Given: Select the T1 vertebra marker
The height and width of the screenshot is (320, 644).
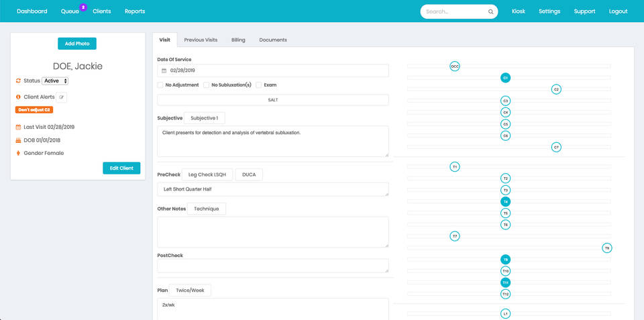Looking at the screenshot, I should coord(454,167).
